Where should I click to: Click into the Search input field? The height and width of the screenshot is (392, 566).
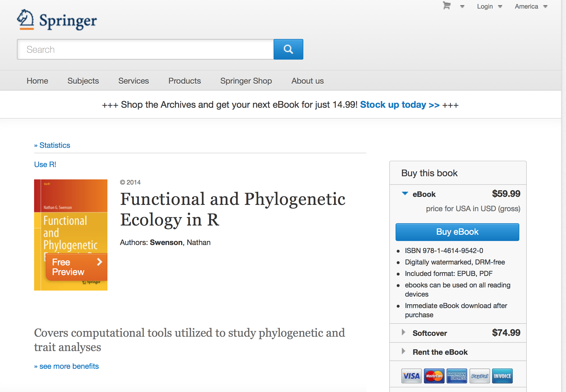pyautogui.click(x=145, y=49)
